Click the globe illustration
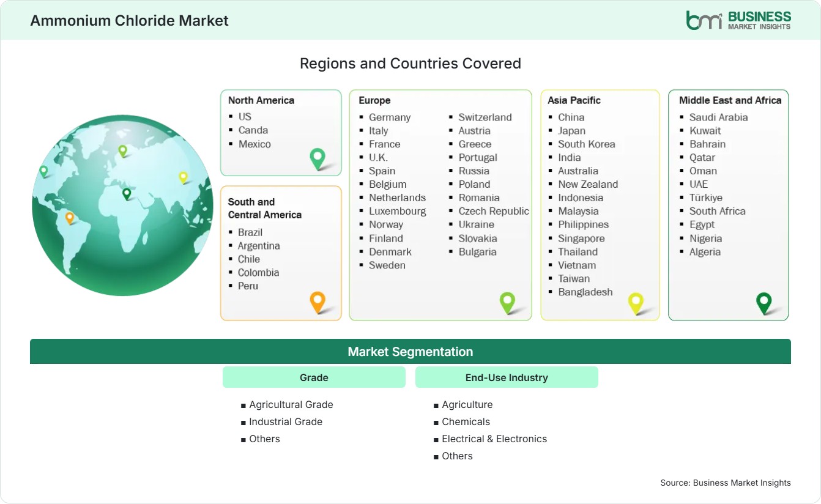Image resolution: width=821 pixels, height=504 pixels. pos(122,206)
